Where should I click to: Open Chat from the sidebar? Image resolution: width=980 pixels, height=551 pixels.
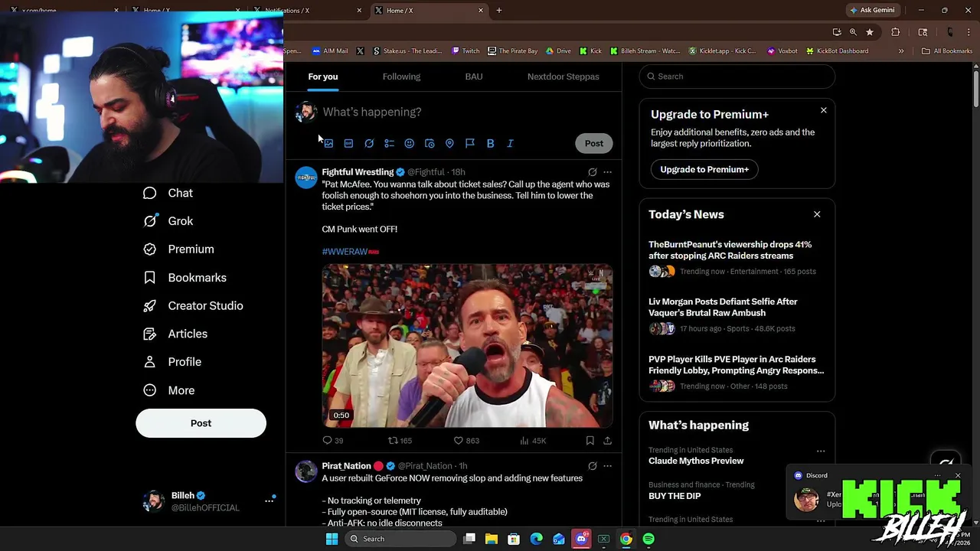168,194
